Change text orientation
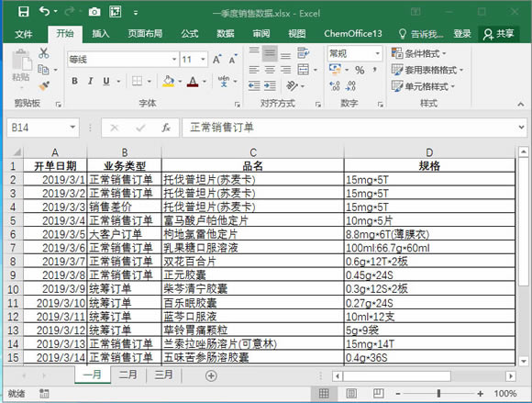Image resolution: width=532 pixels, height=403 pixels. pos(292,85)
